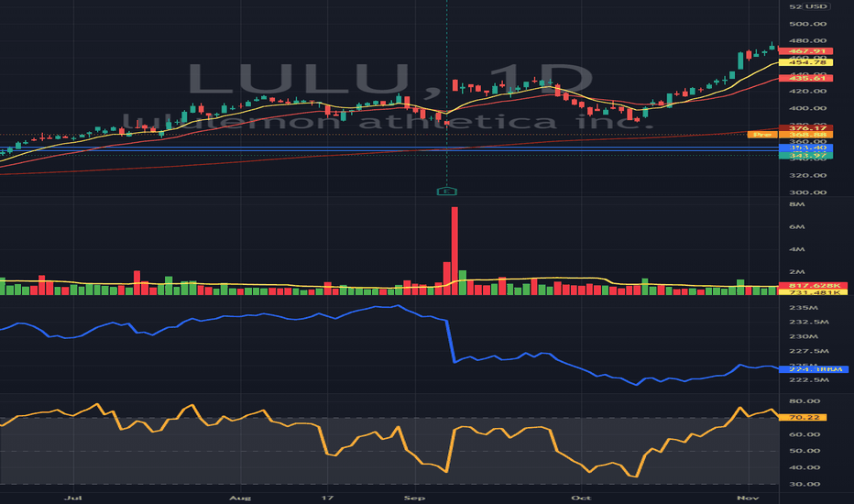Click the 'Nov' date label on the time axis

(748, 498)
